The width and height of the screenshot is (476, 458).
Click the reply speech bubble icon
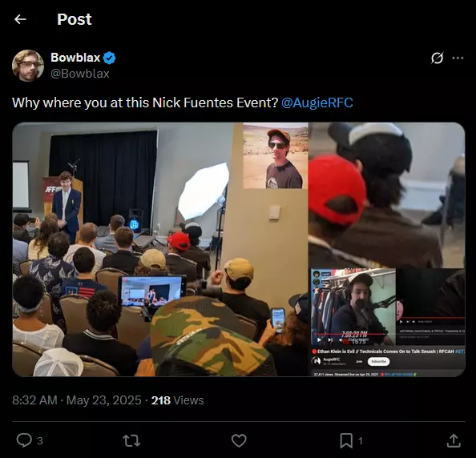coord(24,440)
